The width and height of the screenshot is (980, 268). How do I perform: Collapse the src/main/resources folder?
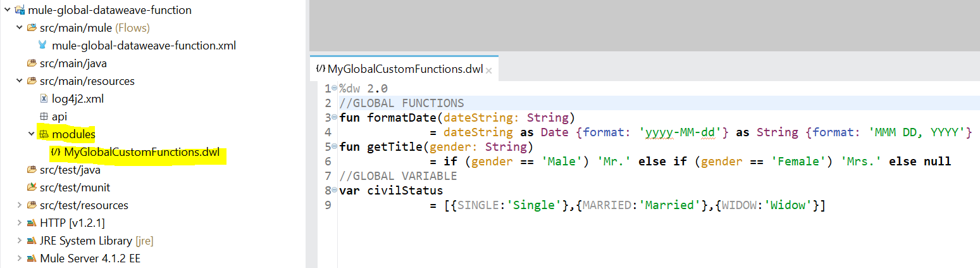pyautogui.click(x=19, y=81)
